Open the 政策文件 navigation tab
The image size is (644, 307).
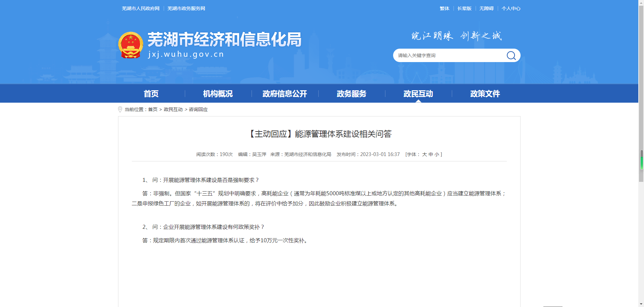point(485,94)
